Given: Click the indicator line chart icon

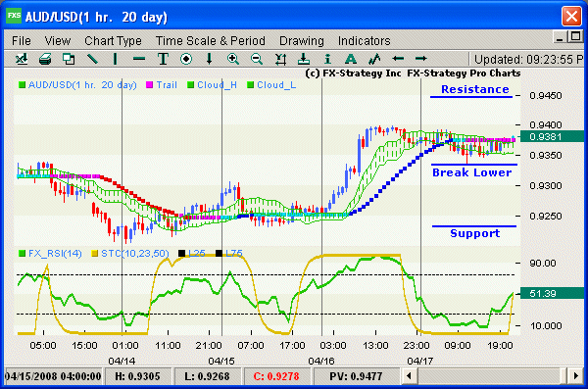Looking at the screenshot, I should click(x=374, y=59).
